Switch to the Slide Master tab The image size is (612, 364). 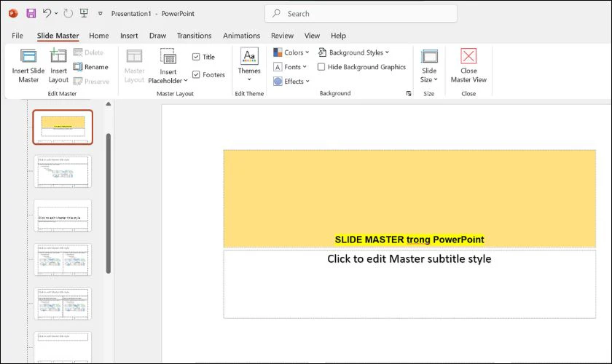[58, 36]
